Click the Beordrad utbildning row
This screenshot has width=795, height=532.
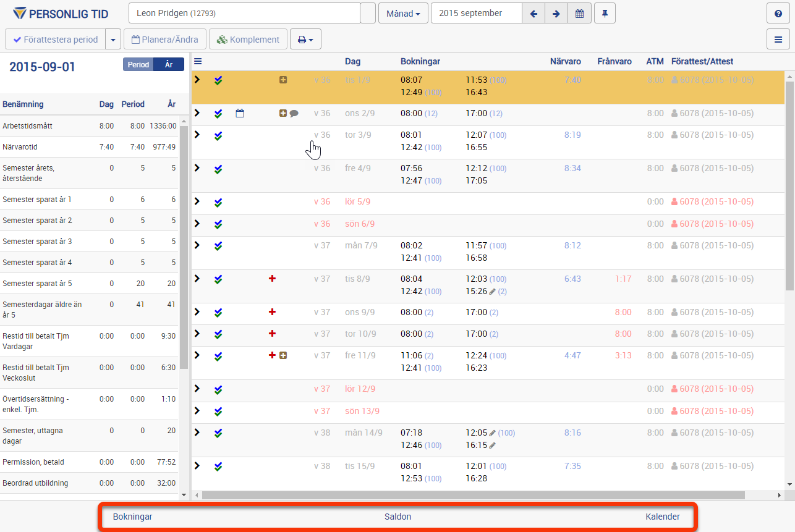(x=90, y=483)
